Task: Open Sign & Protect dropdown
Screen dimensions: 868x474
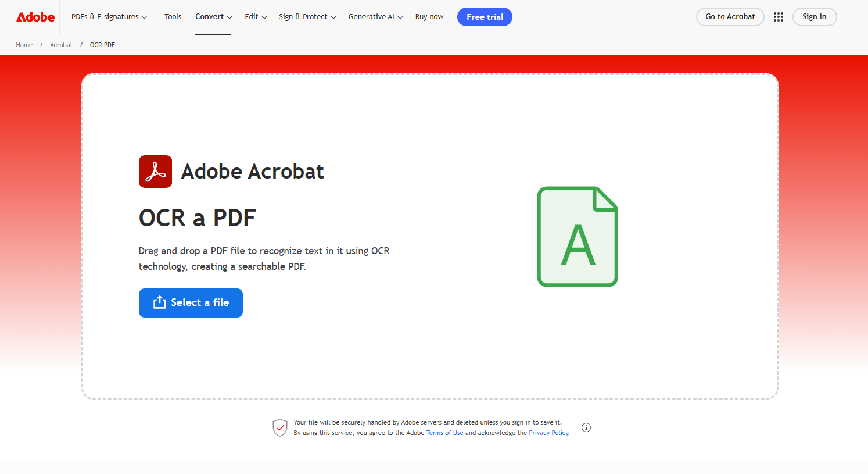Action: click(307, 17)
